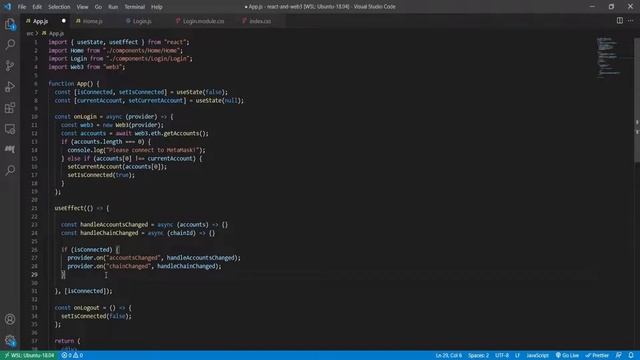
Task: Switch to the Home.js tab
Action: pos(93,21)
